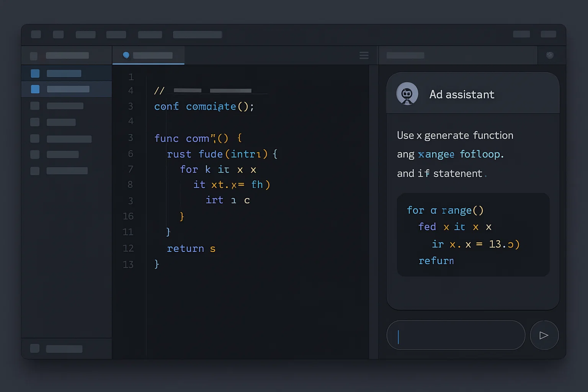Click the 'return s' line in code editor
Viewport: 588px width, 392px height.
tap(191, 249)
